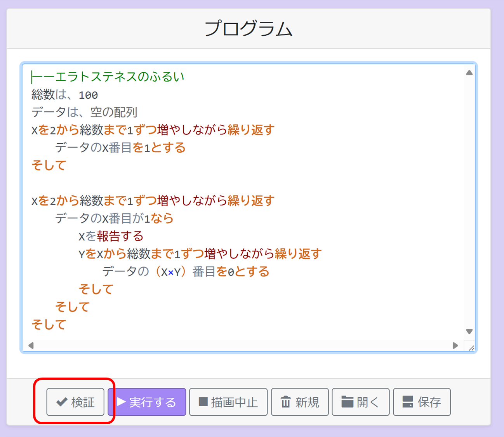Click the line データは、空の配列

tap(84, 112)
